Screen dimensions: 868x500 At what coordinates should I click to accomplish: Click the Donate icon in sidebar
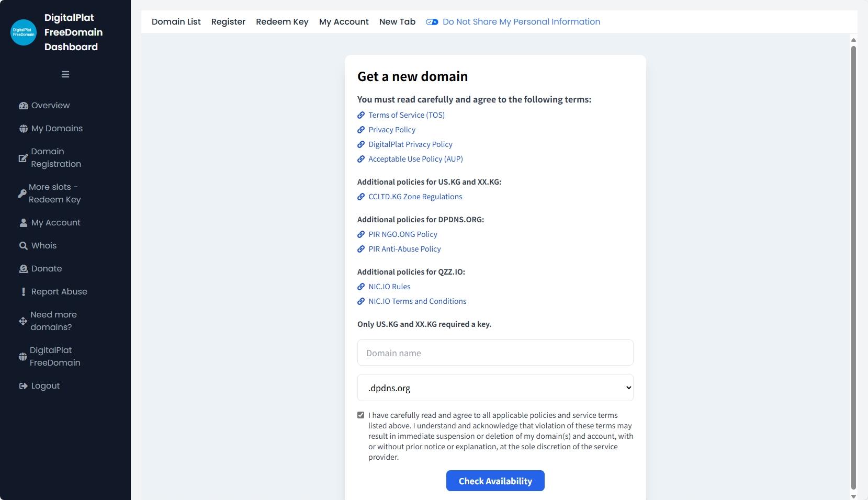tap(24, 269)
